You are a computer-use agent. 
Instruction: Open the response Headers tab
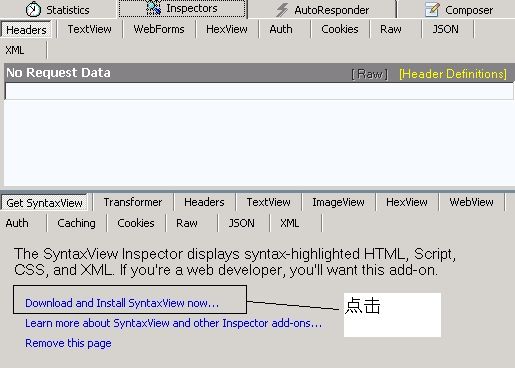(x=204, y=202)
